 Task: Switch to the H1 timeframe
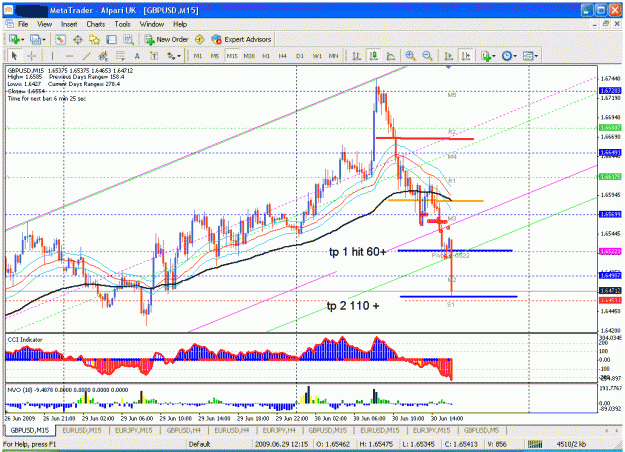(266, 56)
